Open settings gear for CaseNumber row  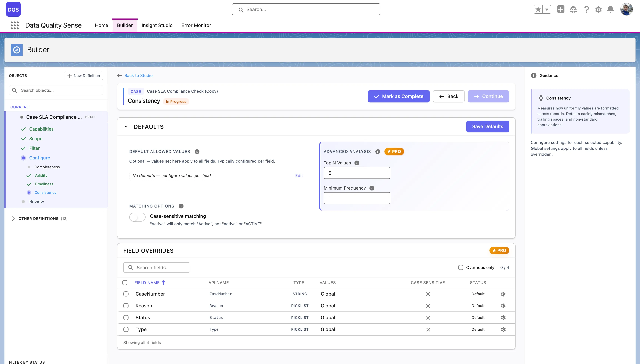[x=503, y=294]
